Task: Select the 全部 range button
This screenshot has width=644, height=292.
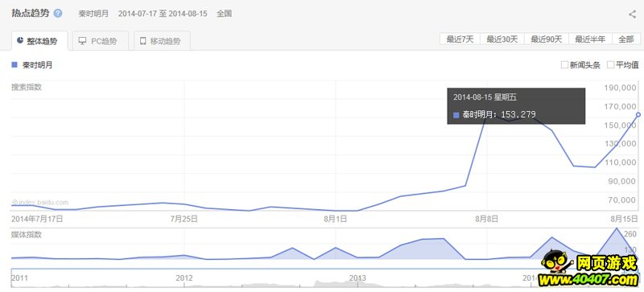Action: pos(626,39)
